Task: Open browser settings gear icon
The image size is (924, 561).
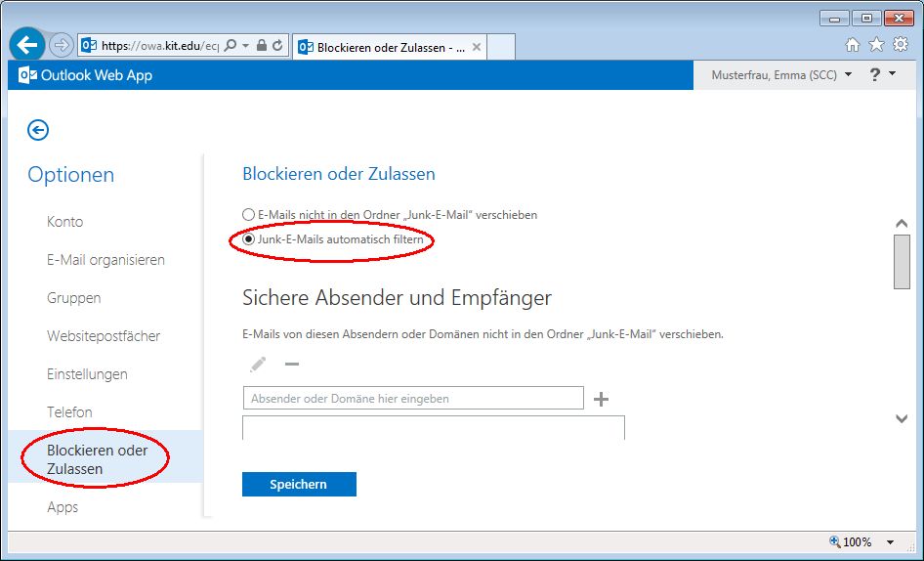Action: (901, 45)
